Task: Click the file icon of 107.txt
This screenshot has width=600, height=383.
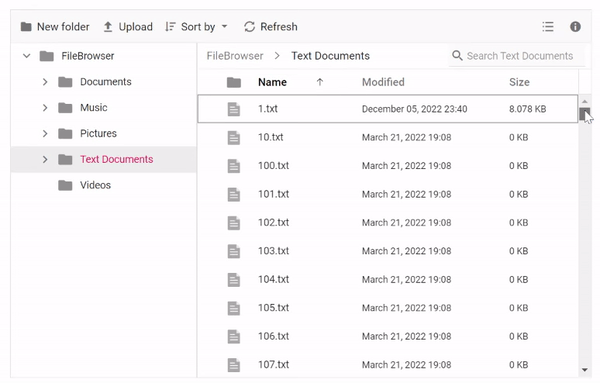Action: 234,365
